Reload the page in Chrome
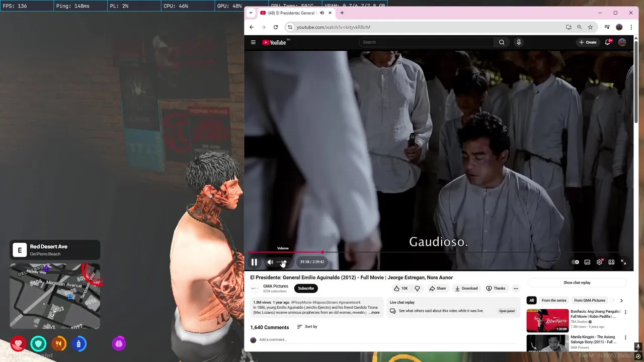 [x=276, y=27]
